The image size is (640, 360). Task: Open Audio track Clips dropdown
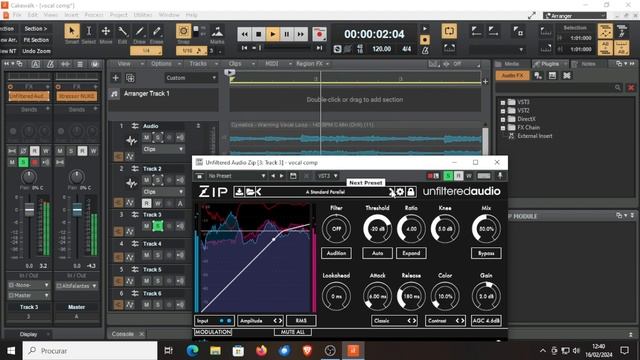[163, 149]
